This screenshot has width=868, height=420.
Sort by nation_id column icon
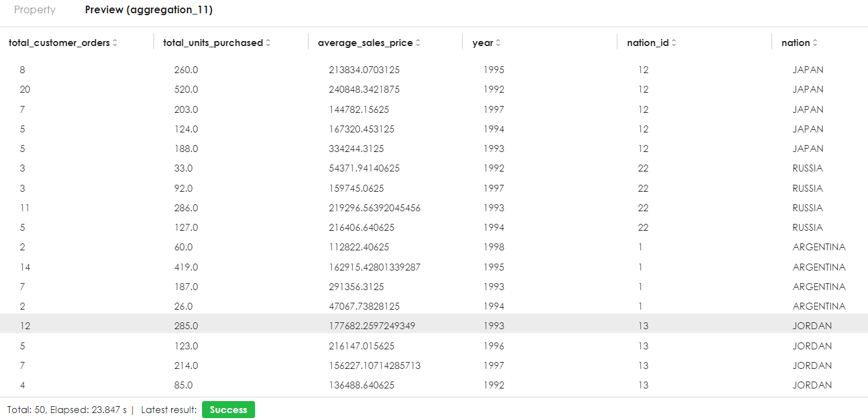click(x=674, y=43)
